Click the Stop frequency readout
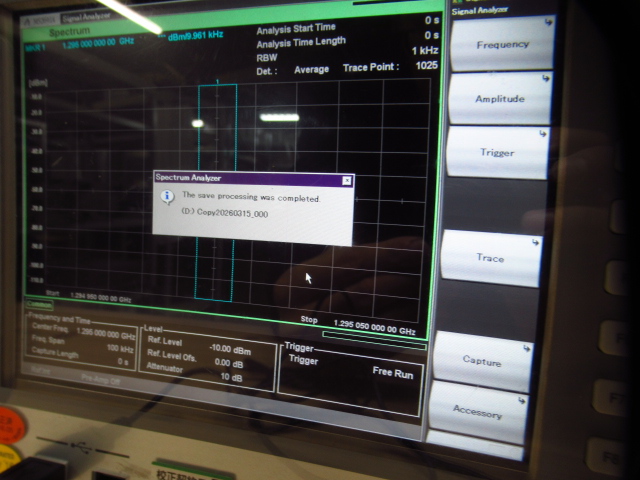The image size is (640, 480). 373,326
